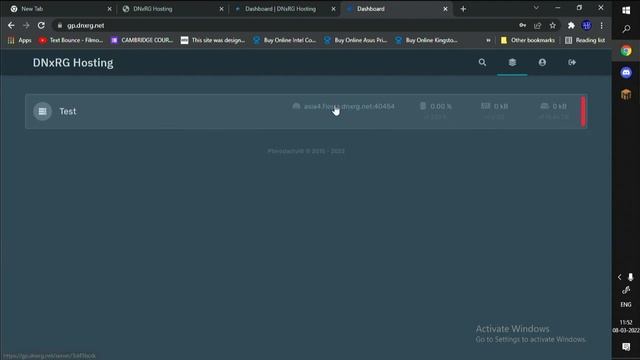Close the Dashboard | DNxRG Hosting tab
Viewport: 640px width, 360px height.
pos(333,9)
